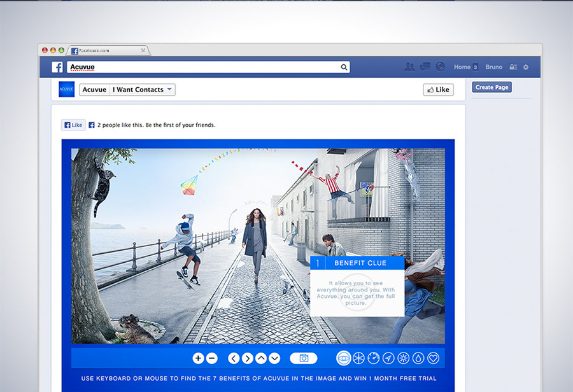Zoom out with the minus button
The image size is (573, 392).
tap(211, 358)
